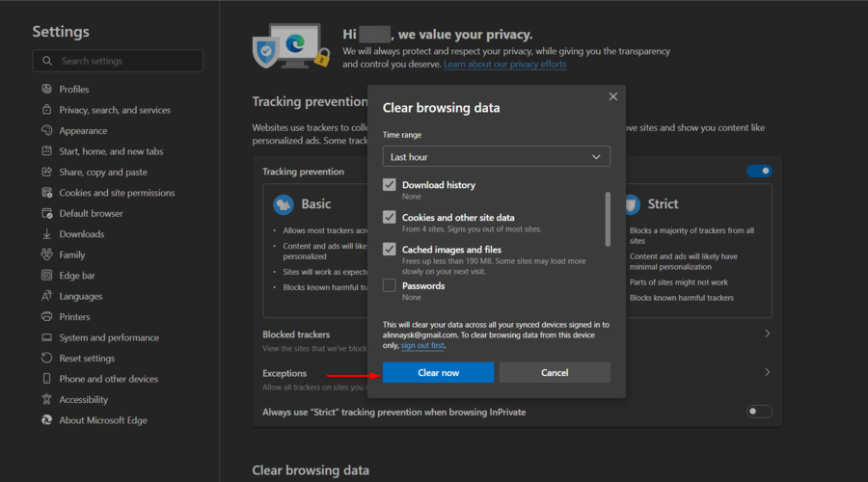Check the Passwords checkbox
The image size is (868, 482).
pos(390,285)
